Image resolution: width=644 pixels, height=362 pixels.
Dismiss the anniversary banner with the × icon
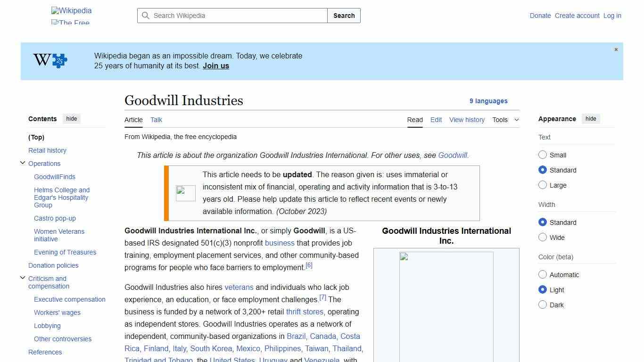(616, 49)
